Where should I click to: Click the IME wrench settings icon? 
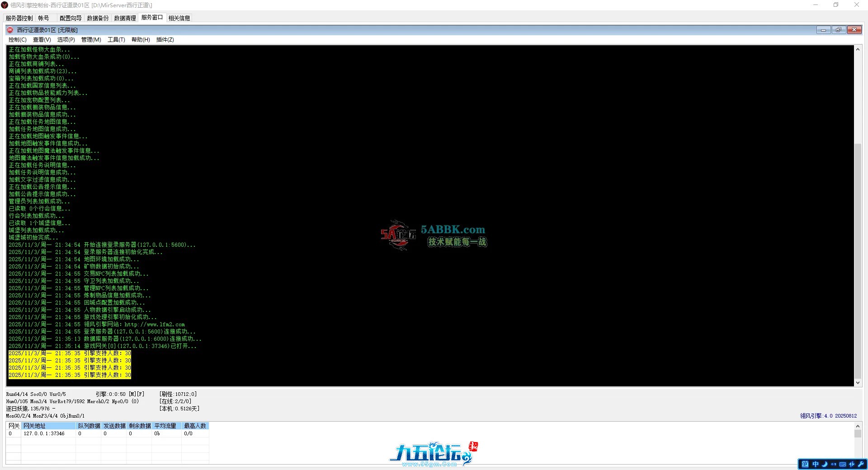pos(861,464)
